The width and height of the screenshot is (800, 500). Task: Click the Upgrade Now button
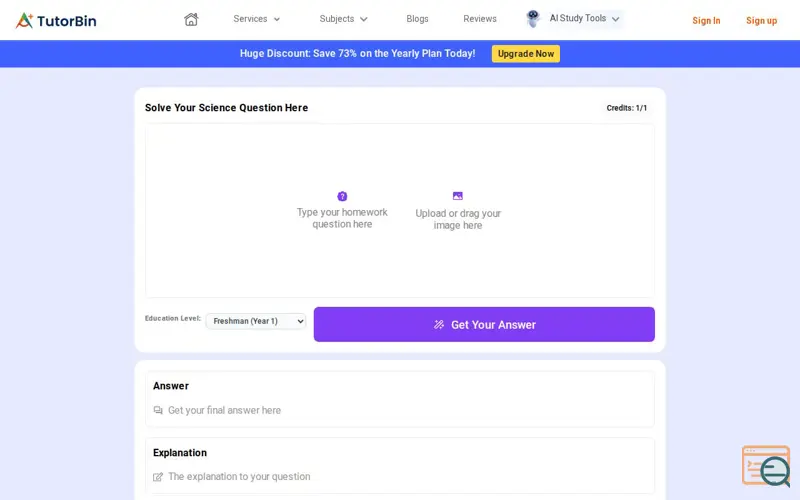coord(526,54)
